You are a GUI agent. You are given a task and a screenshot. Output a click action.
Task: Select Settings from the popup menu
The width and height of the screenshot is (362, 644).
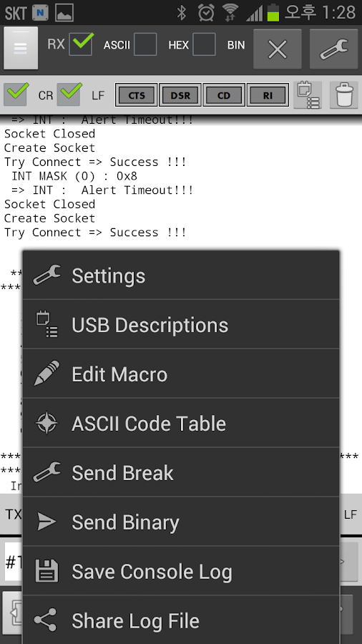(181, 275)
